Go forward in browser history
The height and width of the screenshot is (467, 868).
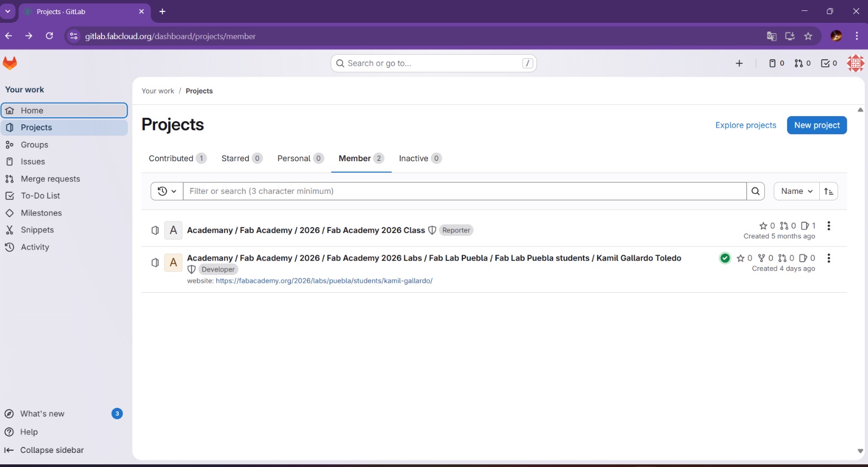click(29, 36)
